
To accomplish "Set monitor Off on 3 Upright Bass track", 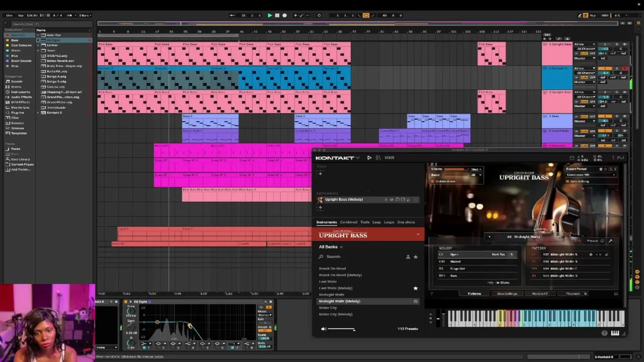I will click(592, 102).
